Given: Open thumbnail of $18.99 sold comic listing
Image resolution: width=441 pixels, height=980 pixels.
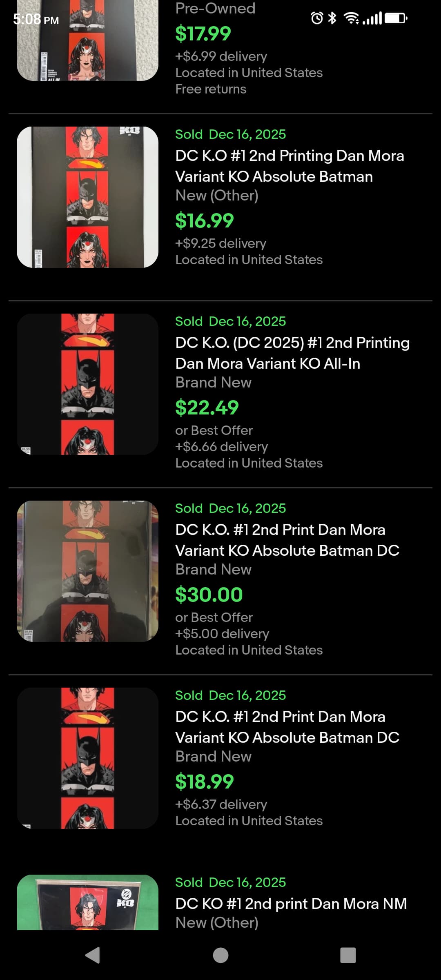Looking at the screenshot, I should pos(88,758).
